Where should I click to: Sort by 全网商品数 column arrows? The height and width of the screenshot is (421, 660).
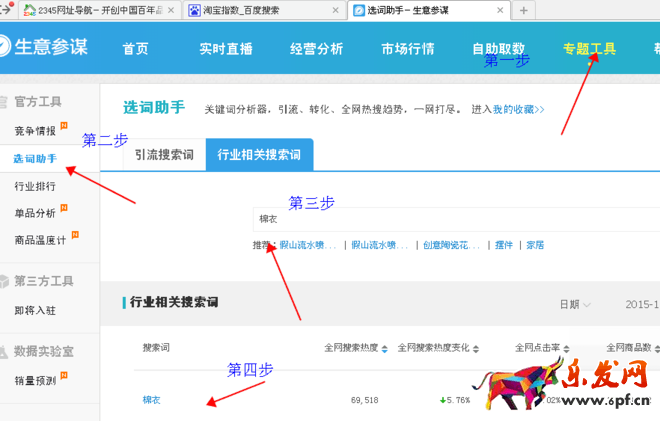(657, 349)
